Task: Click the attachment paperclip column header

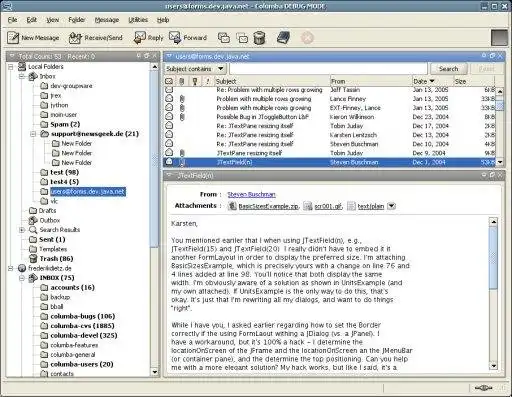Action: coord(182,81)
